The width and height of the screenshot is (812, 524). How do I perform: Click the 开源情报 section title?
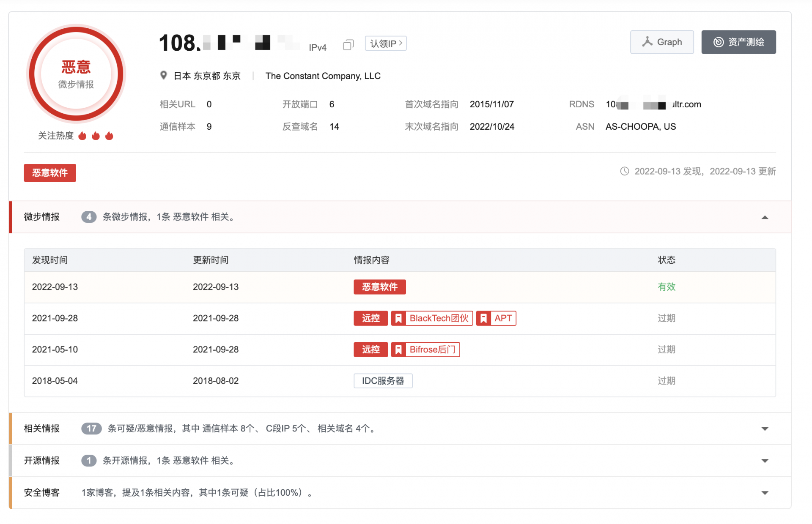(x=42, y=461)
